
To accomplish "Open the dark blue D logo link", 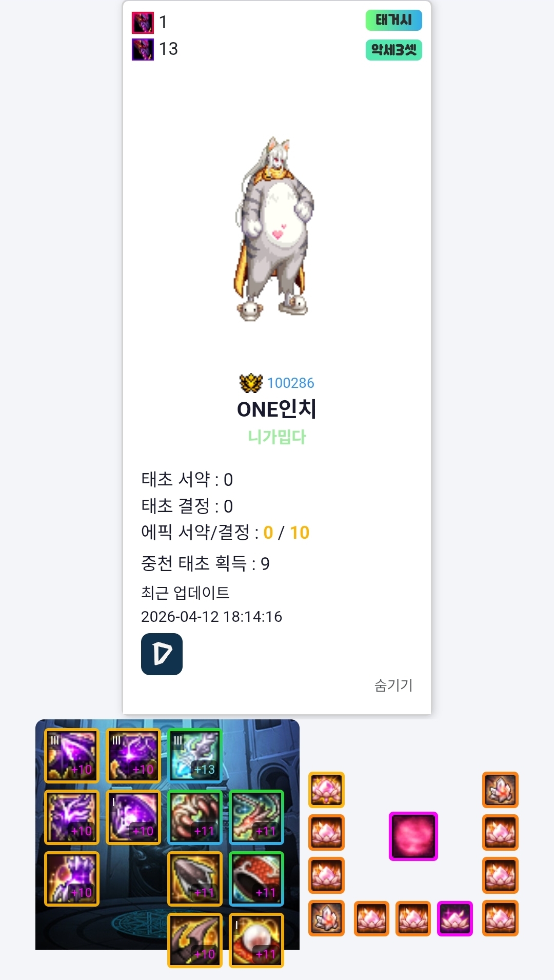I will (x=162, y=654).
